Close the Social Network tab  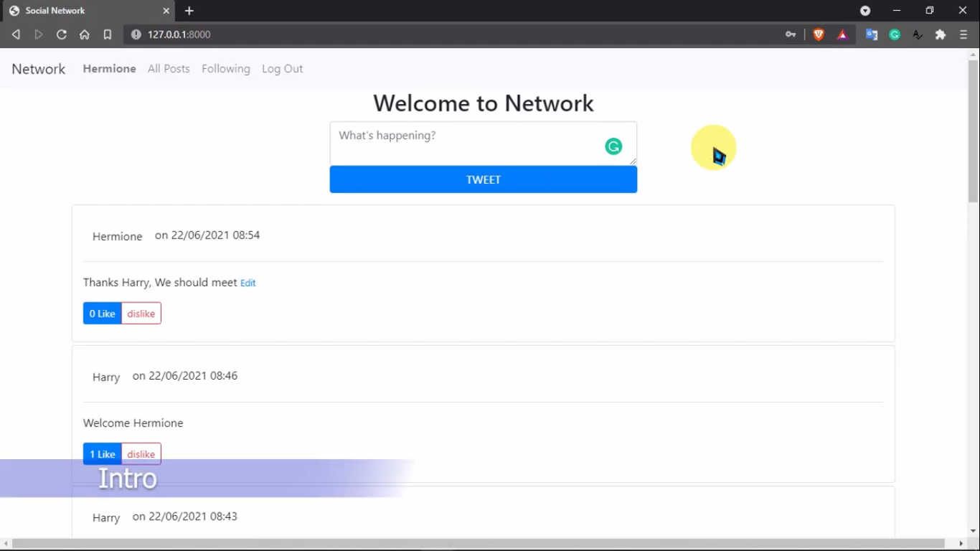coord(166,11)
